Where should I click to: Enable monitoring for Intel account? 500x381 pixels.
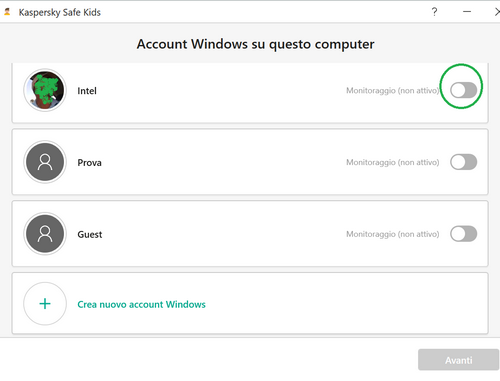coord(463,90)
